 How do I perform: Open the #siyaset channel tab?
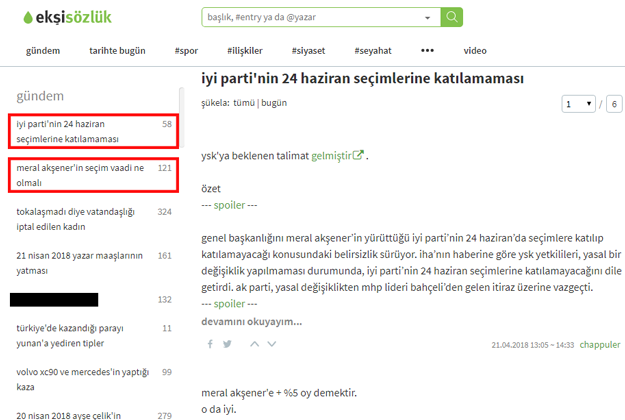pyautogui.click(x=307, y=50)
